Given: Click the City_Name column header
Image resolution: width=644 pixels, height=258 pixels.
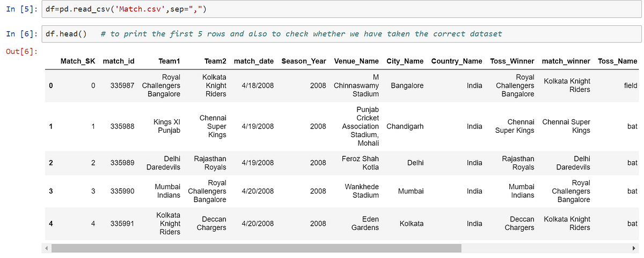Looking at the screenshot, I should tap(405, 61).
